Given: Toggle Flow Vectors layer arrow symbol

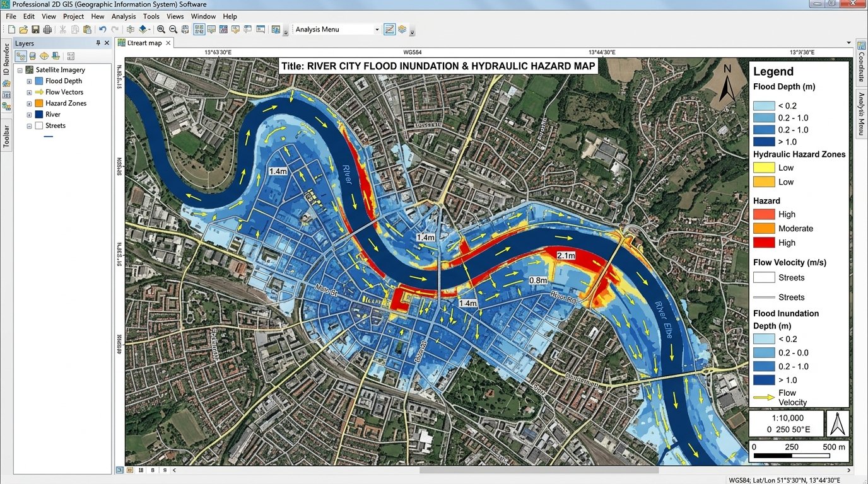Looking at the screenshot, I should point(39,92).
